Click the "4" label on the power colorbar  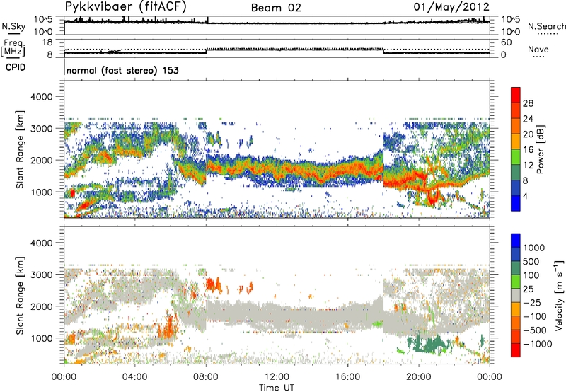(526, 196)
